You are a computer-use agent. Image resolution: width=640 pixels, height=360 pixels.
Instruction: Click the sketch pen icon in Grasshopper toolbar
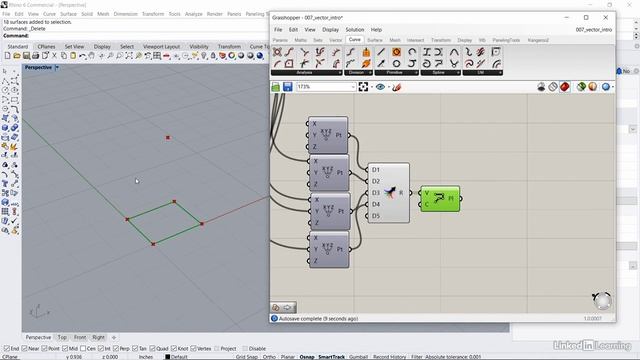[396, 87]
